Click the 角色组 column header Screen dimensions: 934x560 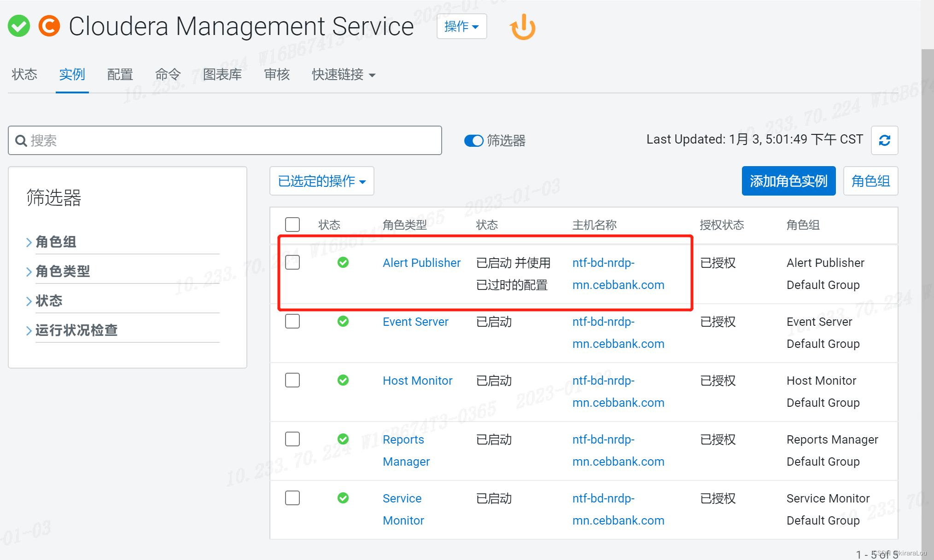click(x=803, y=225)
